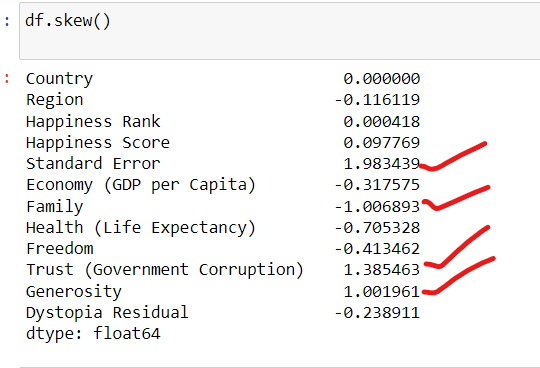Viewport: 540px width, 368px height.
Task: Click the Health (Life Expectancy) label
Action: point(141,228)
